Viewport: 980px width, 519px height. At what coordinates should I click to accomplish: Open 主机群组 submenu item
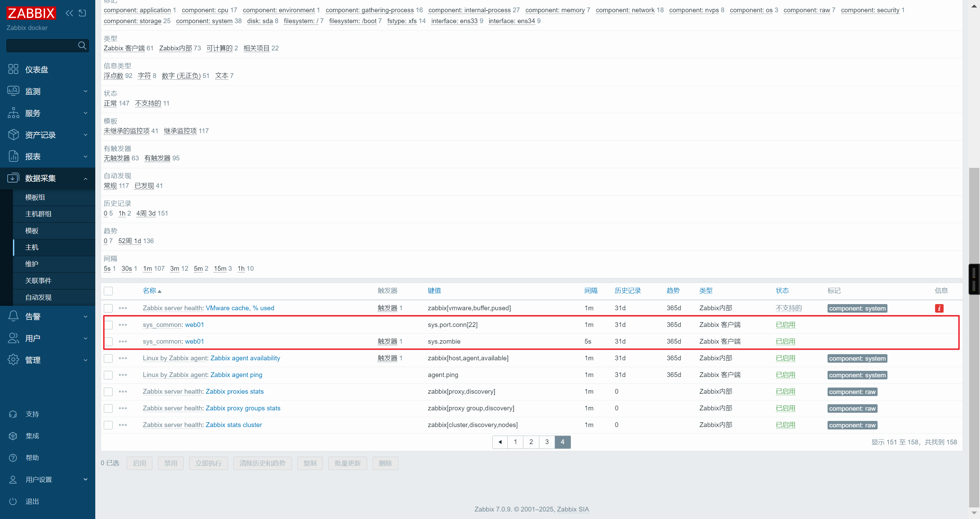pos(54,214)
